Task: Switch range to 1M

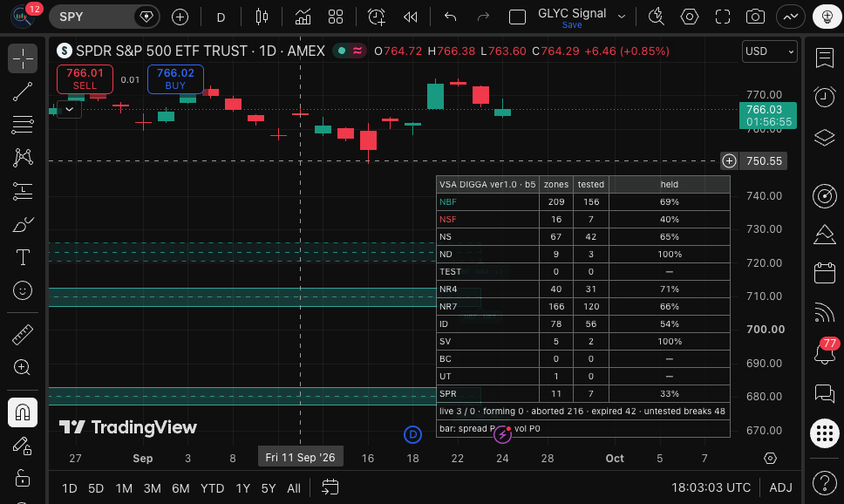Action: 124,488
